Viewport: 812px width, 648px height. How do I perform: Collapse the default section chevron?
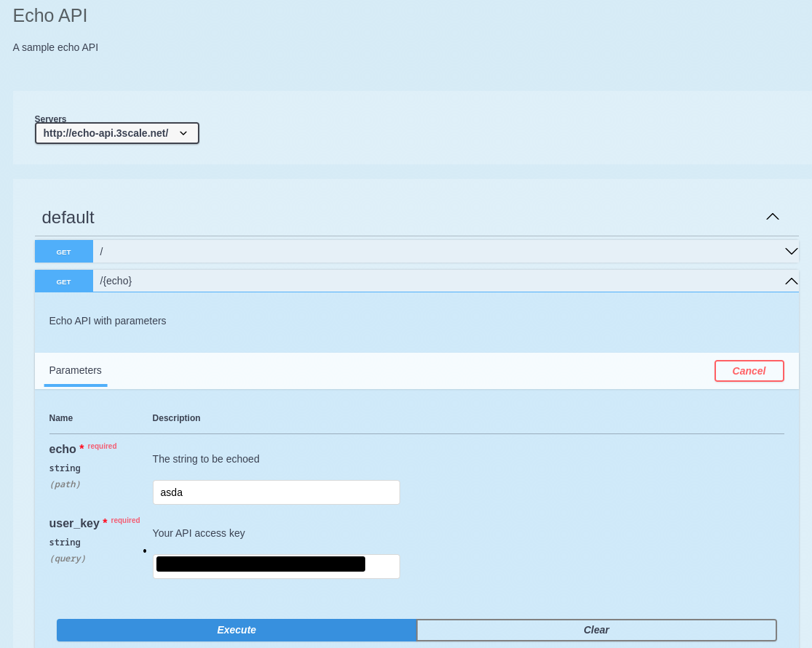(x=772, y=217)
